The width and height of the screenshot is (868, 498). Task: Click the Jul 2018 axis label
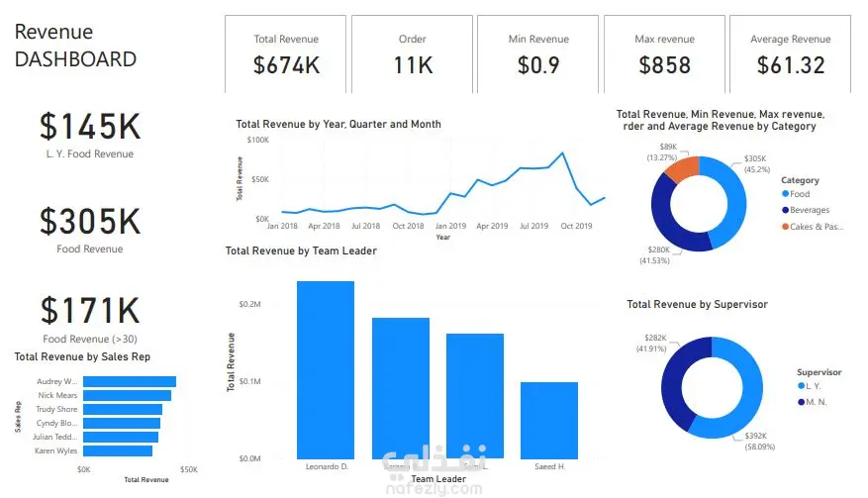[366, 226]
